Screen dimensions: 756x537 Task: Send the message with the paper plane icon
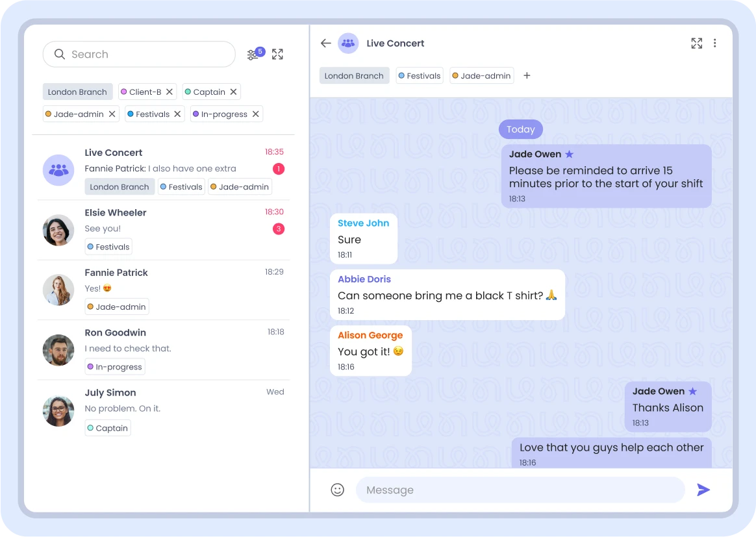(x=703, y=490)
